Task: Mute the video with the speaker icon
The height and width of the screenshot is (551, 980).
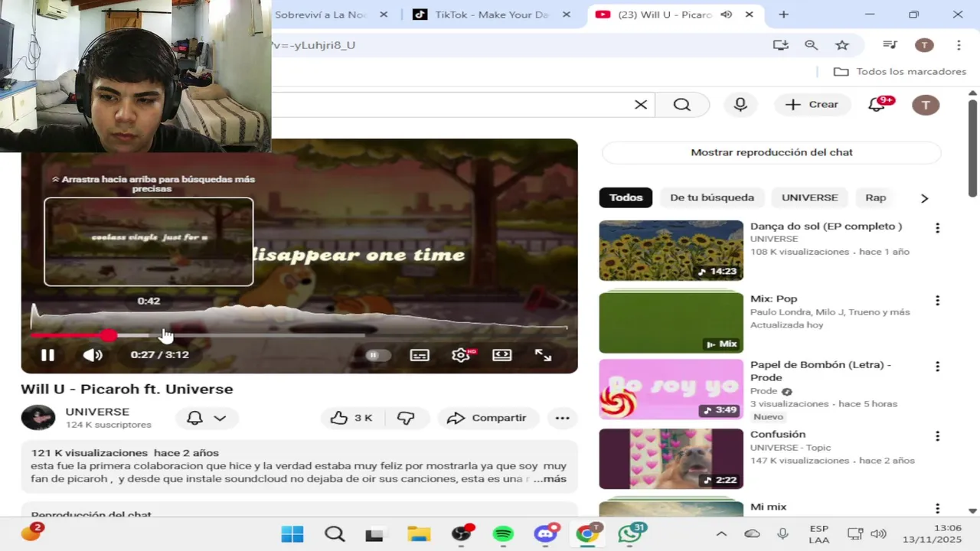Action: tap(93, 355)
